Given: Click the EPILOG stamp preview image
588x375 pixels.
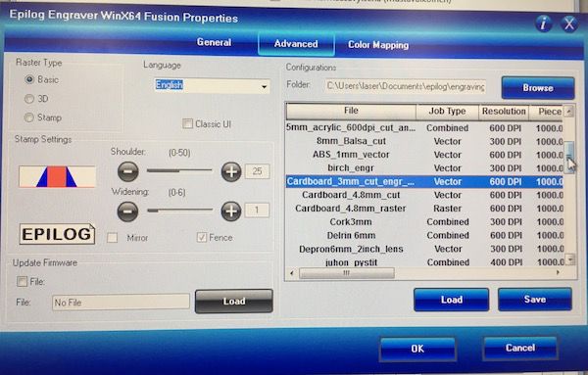Looking at the screenshot, I should point(57,234).
